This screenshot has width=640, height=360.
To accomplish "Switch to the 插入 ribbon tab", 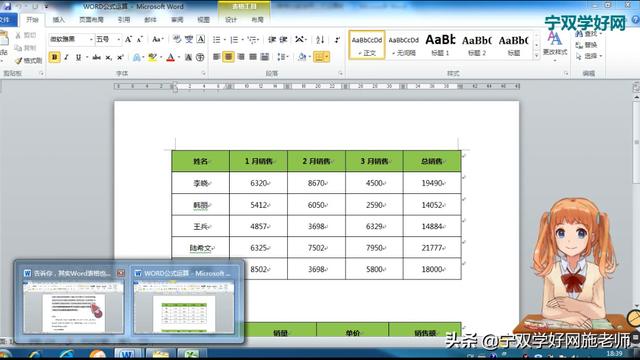I will tap(58, 20).
